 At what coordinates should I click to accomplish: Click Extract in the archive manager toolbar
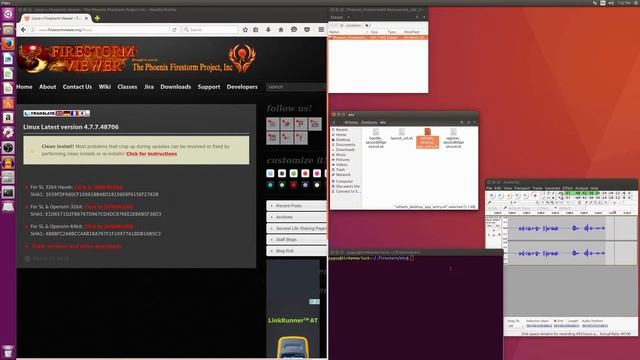(x=337, y=17)
